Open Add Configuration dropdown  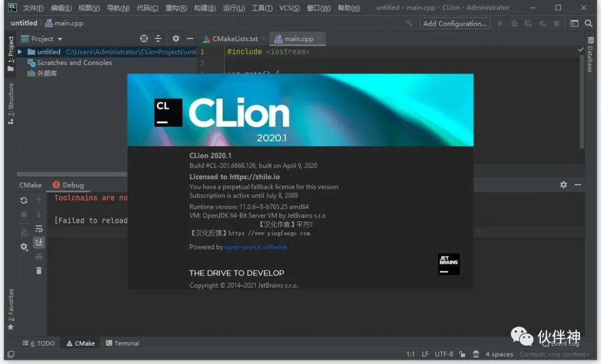click(x=454, y=23)
